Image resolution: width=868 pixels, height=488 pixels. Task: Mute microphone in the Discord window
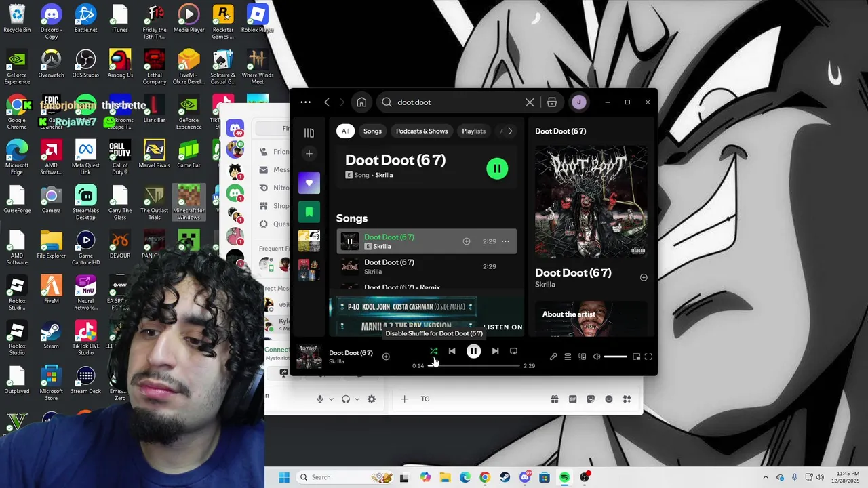[320, 399]
